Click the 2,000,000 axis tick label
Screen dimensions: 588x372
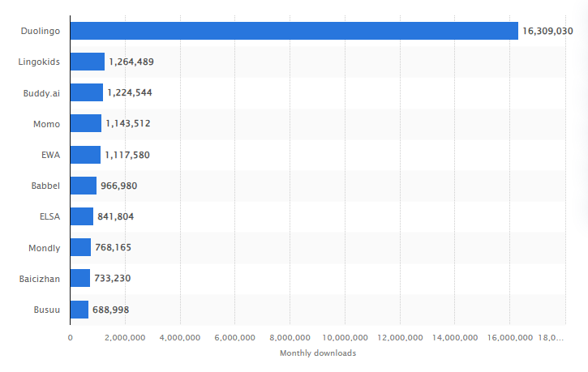(x=125, y=337)
